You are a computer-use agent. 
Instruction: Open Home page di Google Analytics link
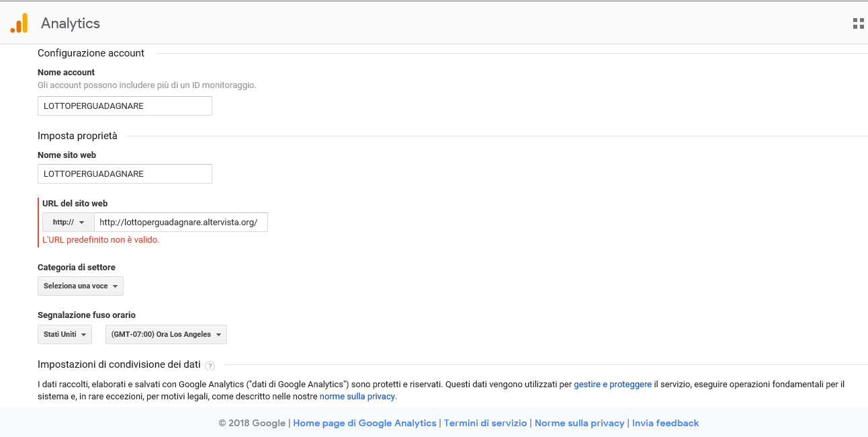[365, 423]
